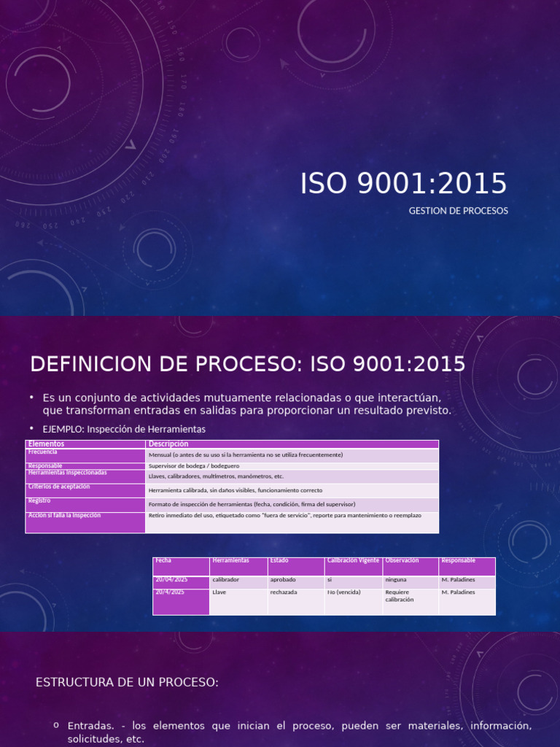Click the 'aprobado' status cell

[296, 583]
